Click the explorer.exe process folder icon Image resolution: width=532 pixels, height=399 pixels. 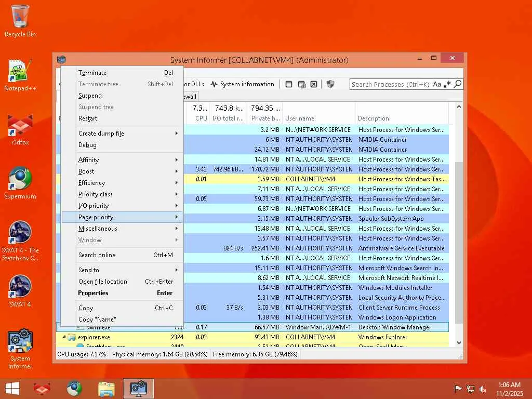71,337
